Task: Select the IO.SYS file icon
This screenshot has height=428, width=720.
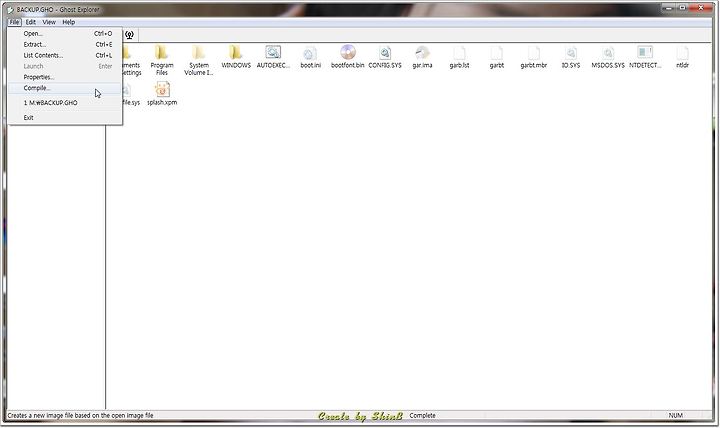Action: (x=571, y=53)
